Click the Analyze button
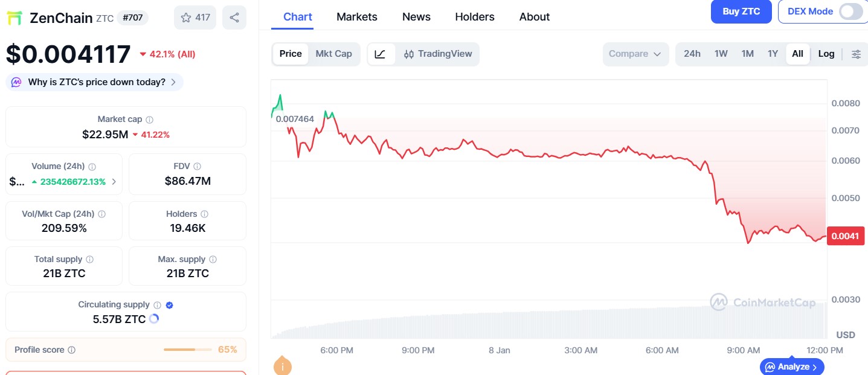This screenshot has width=868, height=375. coord(791,367)
